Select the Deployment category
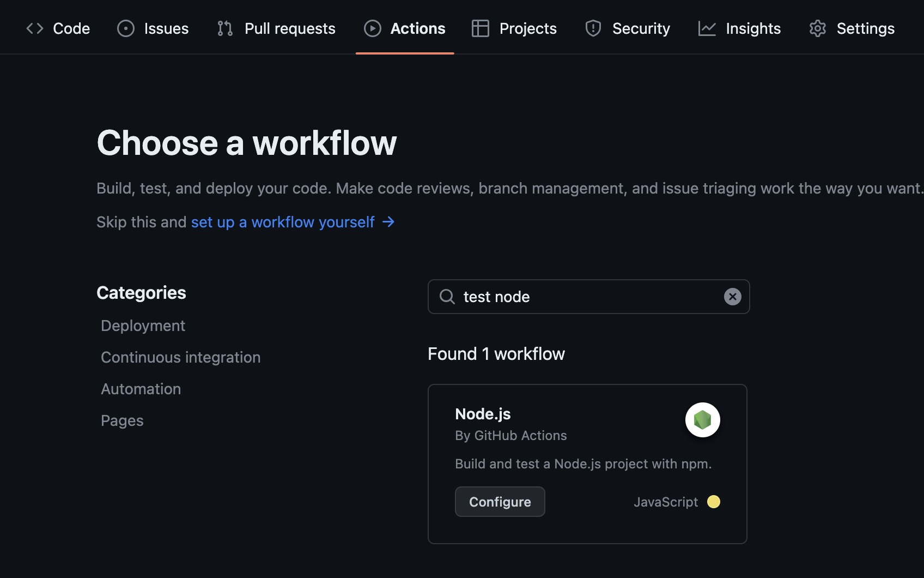 point(143,326)
